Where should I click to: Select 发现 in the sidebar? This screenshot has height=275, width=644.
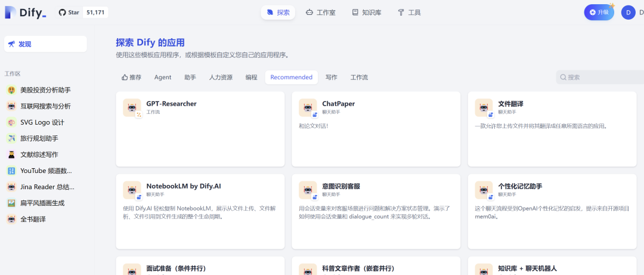(x=45, y=44)
